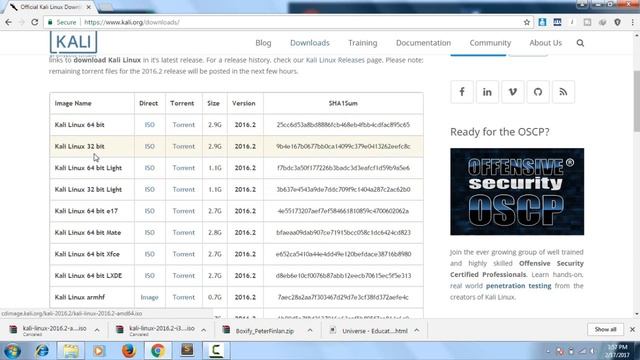Open the Windows Start button
640x360 pixels.
coord(12,351)
